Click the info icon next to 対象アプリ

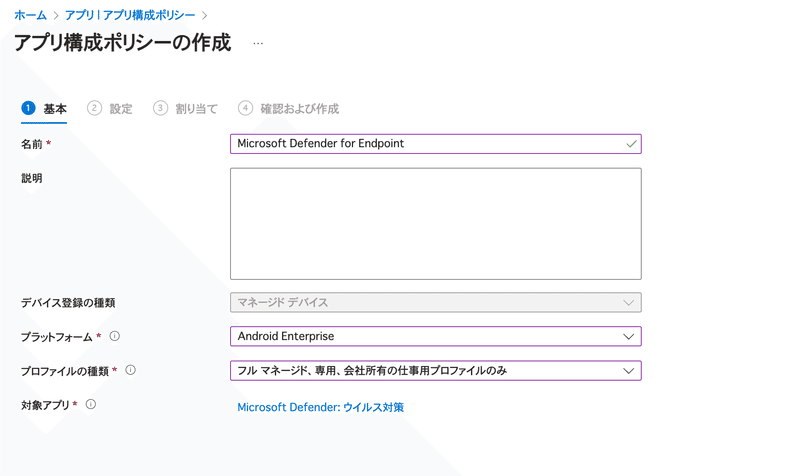91,405
